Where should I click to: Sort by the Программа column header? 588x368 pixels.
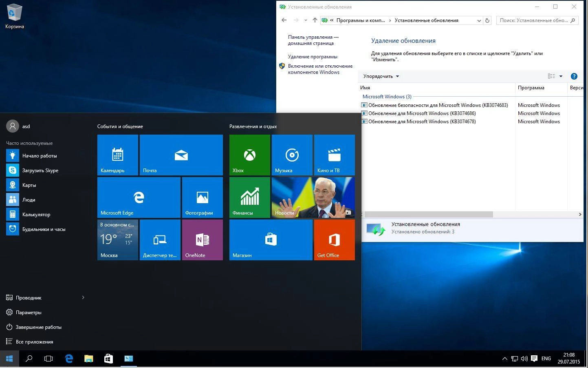point(541,88)
